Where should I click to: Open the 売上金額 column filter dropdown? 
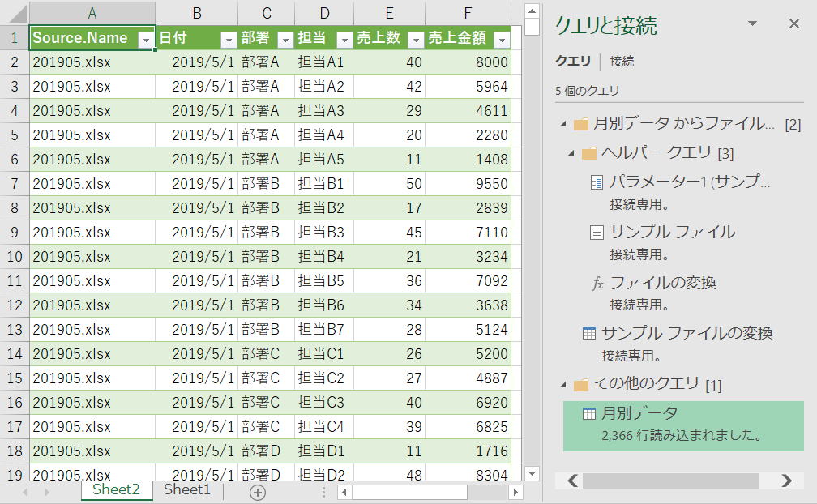503,38
